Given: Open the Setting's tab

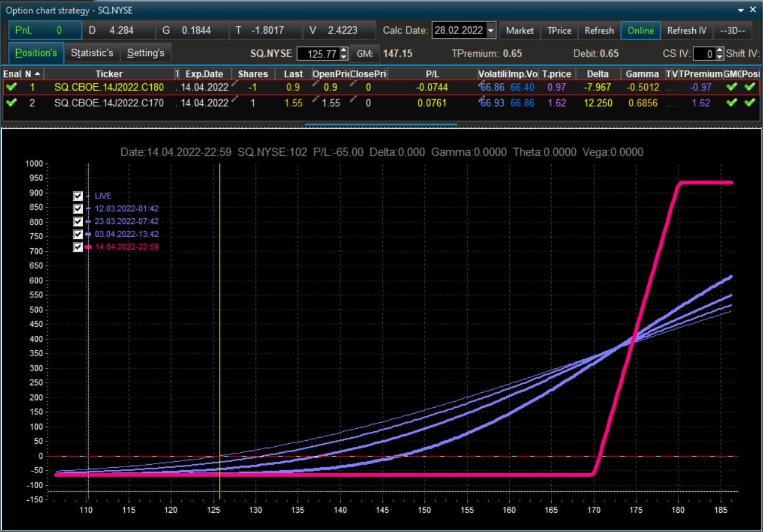Looking at the screenshot, I should (146, 53).
